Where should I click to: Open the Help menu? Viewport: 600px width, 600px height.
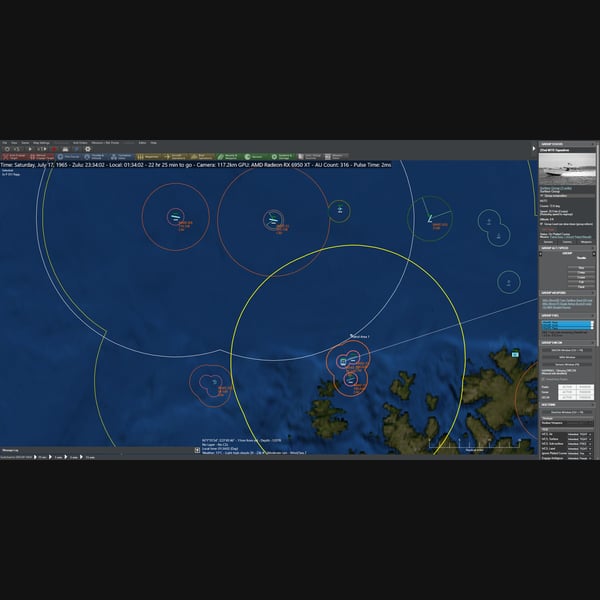click(x=153, y=143)
